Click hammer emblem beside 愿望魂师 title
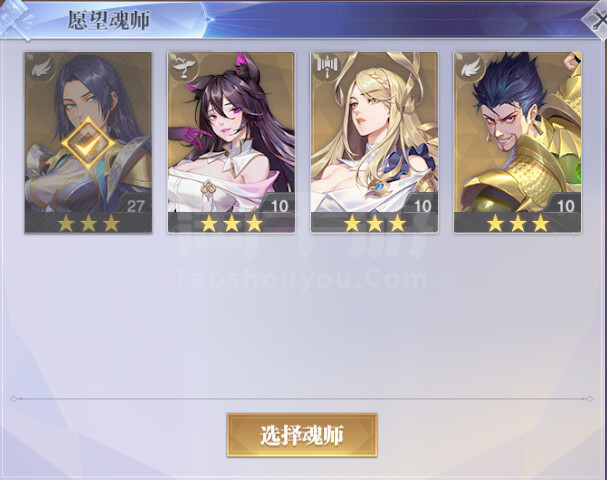The image size is (607, 480). pos(16,19)
